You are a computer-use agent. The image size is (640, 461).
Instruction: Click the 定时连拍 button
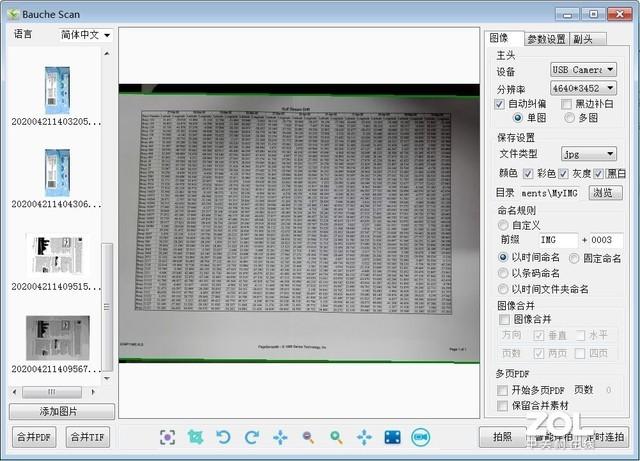coord(607,437)
